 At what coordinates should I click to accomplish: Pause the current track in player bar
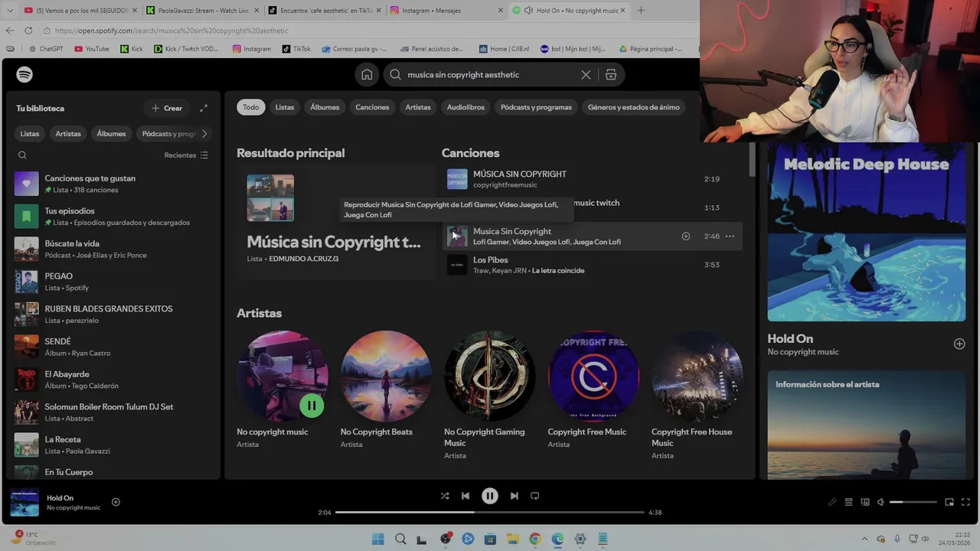click(490, 496)
